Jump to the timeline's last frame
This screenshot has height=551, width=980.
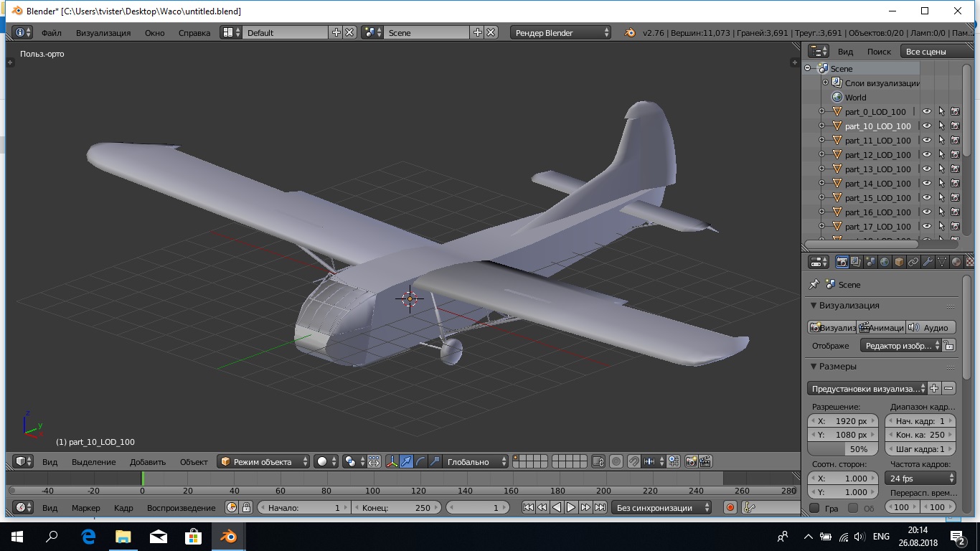(x=600, y=507)
